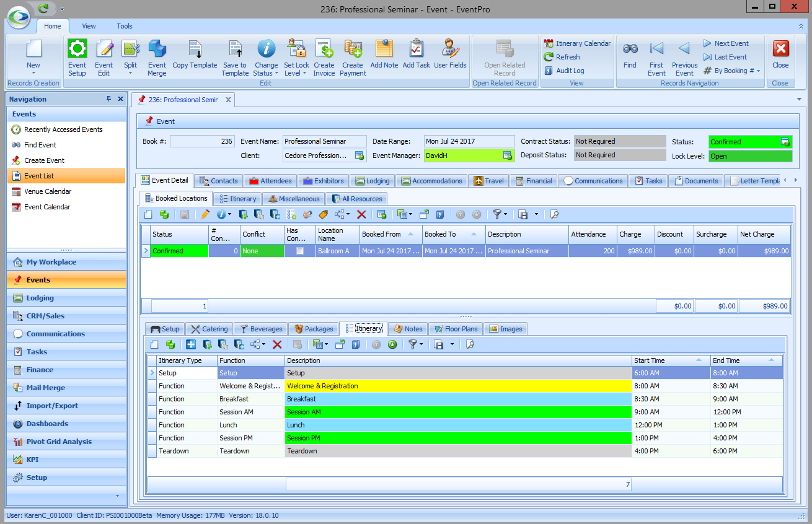
Task: Click the Event Name input field
Action: 324,141
